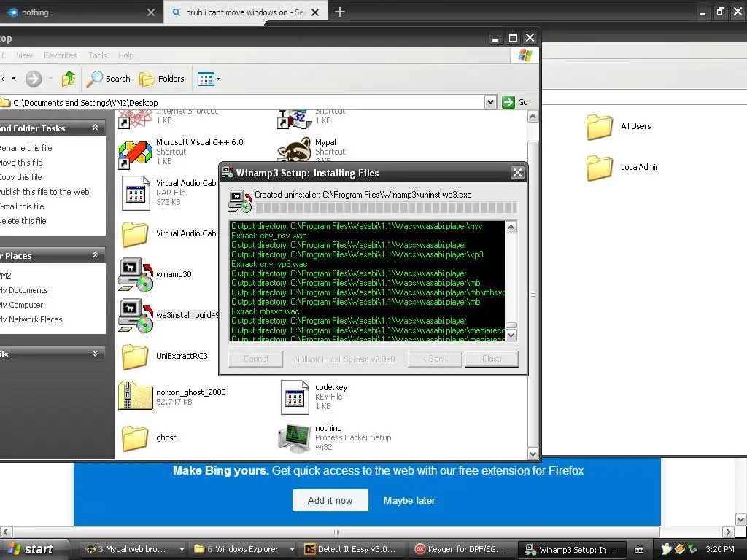The width and height of the screenshot is (747, 560).
Task: Expand the Details panel chevron
Action: click(x=96, y=354)
